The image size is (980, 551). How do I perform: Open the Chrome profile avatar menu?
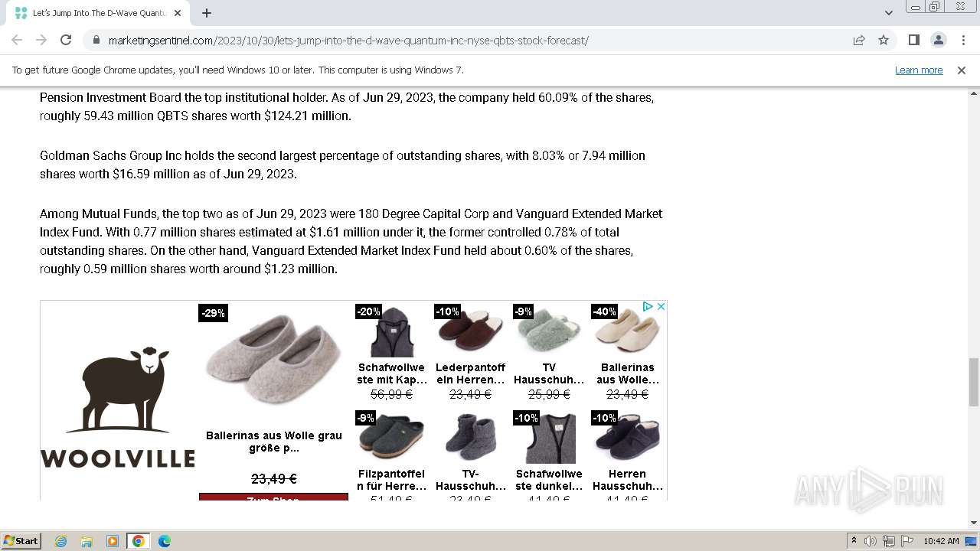pyautogui.click(x=938, y=40)
